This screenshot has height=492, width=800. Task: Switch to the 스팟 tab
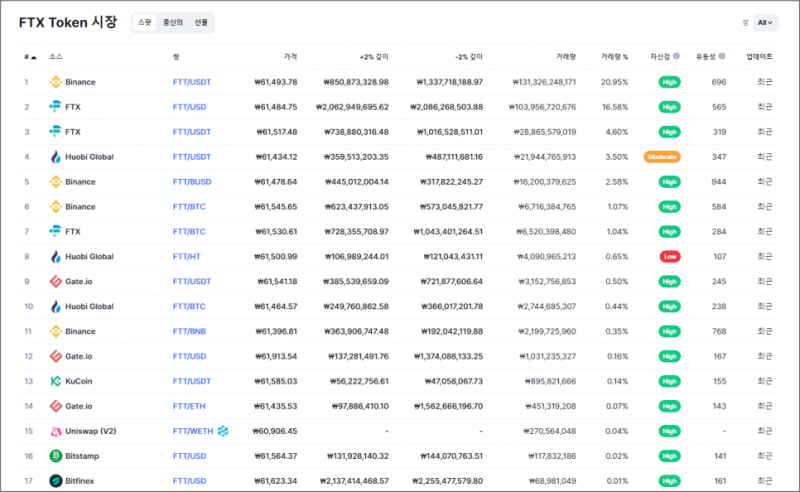click(146, 22)
